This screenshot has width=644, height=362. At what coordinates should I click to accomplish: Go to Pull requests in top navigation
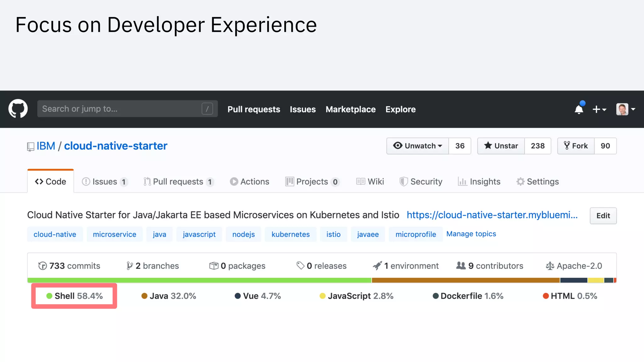point(254,109)
